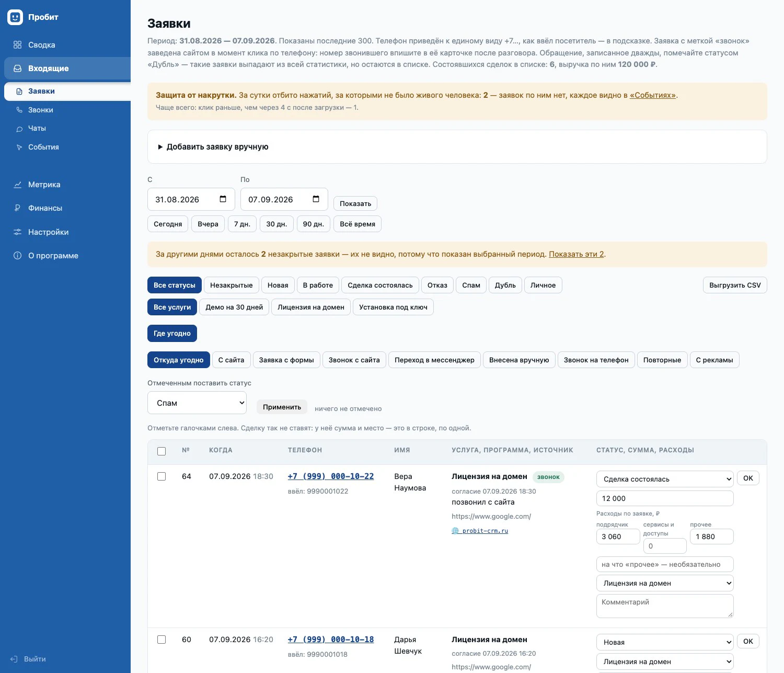The width and height of the screenshot is (784, 673).
Task: Open the bulk status dropdown showing Спам
Action: (x=197, y=403)
